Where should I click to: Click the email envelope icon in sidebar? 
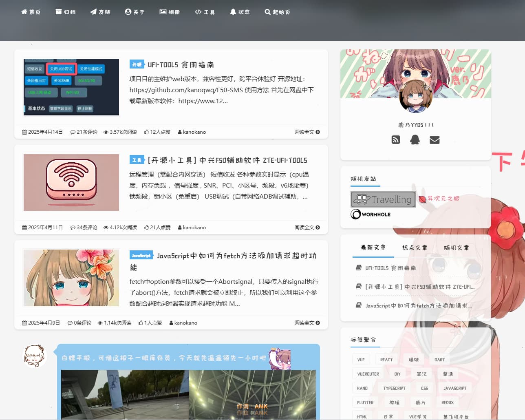(434, 140)
